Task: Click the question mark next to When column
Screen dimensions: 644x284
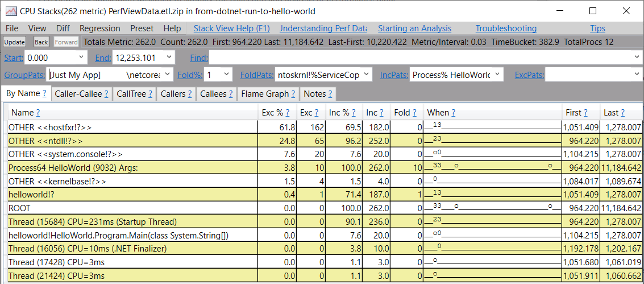Action: click(453, 113)
